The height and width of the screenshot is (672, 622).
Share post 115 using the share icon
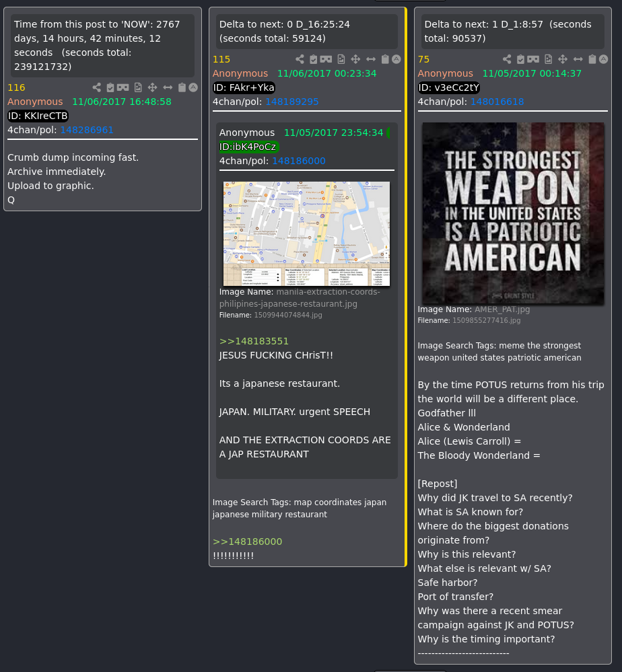point(300,59)
